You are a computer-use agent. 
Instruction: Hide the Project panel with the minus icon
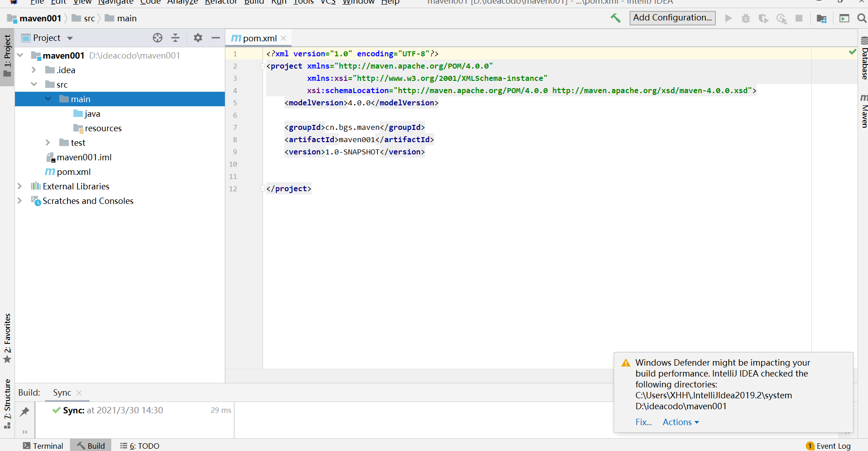[216, 38]
